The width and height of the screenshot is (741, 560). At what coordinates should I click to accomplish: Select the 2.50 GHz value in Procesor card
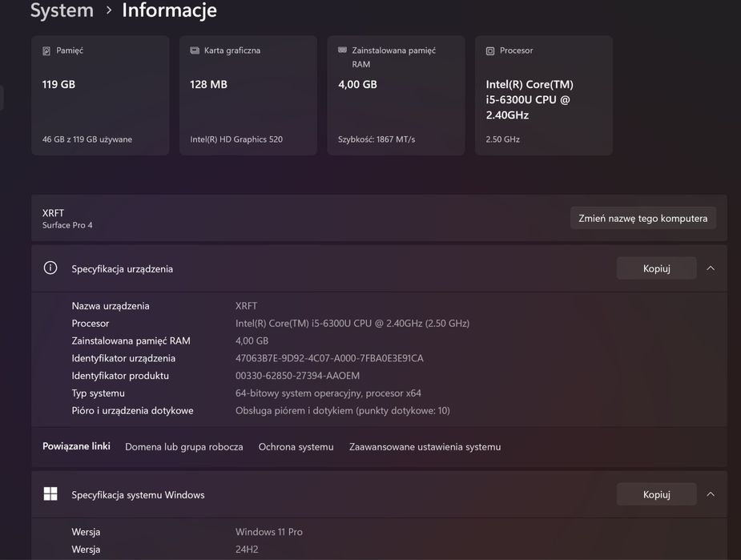503,139
